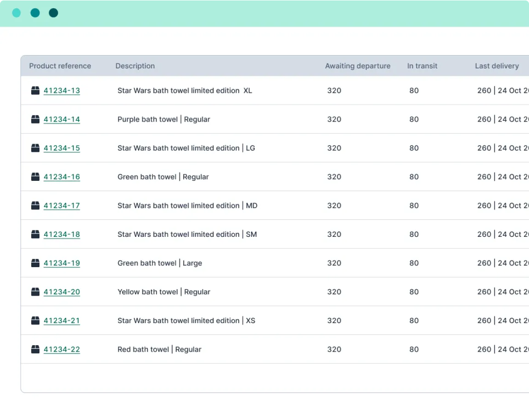Click the box icon beside 41234-20
The height and width of the screenshot is (420, 529).
pos(35,291)
